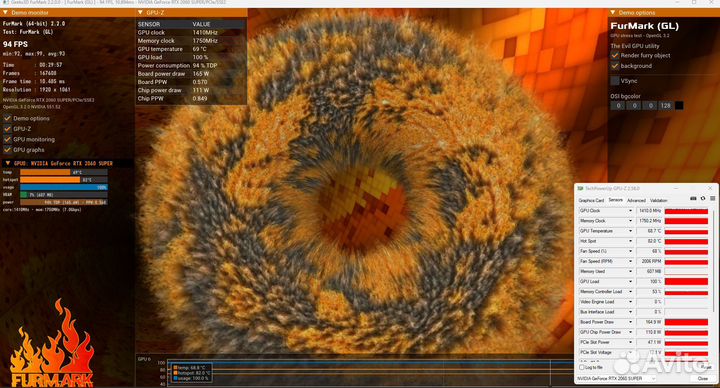The height and width of the screenshot is (388, 720).
Task: Open the GPU selector combo box in GPU-Z
Action: coord(616,378)
